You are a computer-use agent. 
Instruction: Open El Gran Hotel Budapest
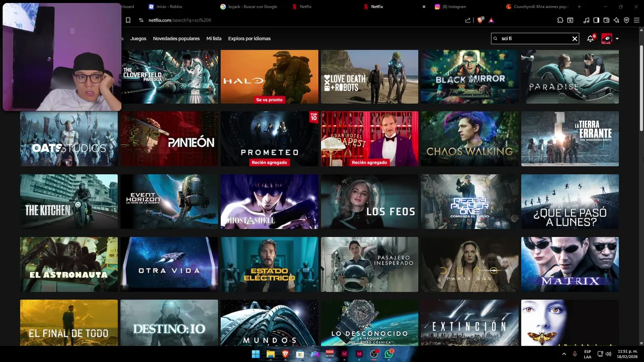[369, 139]
